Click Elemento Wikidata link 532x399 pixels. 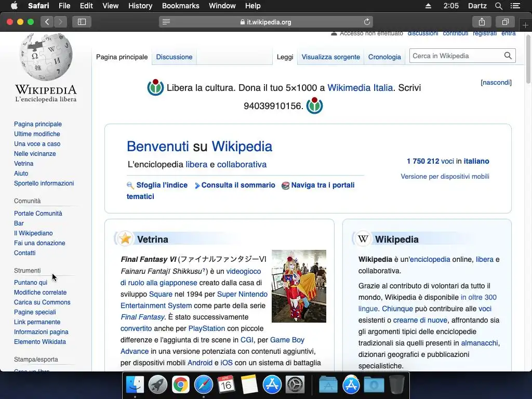click(x=40, y=342)
